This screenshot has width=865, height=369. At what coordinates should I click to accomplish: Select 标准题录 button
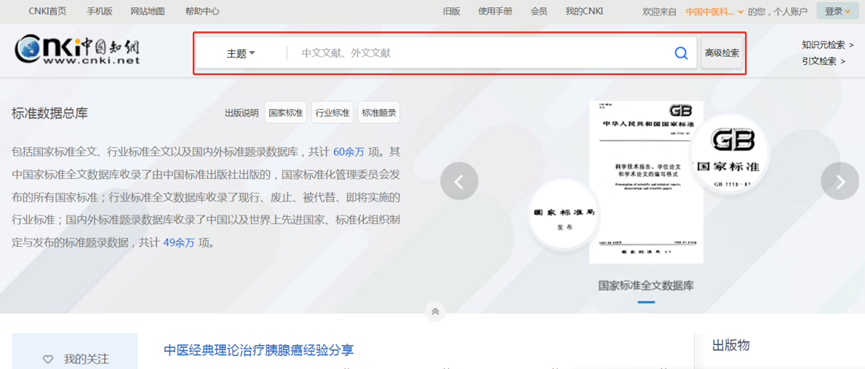(x=379, y=113)
